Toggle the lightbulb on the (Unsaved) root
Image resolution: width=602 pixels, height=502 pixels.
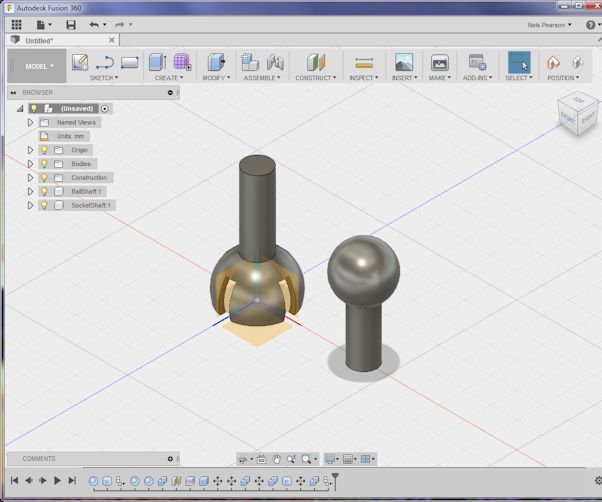(x=34, y=109)
